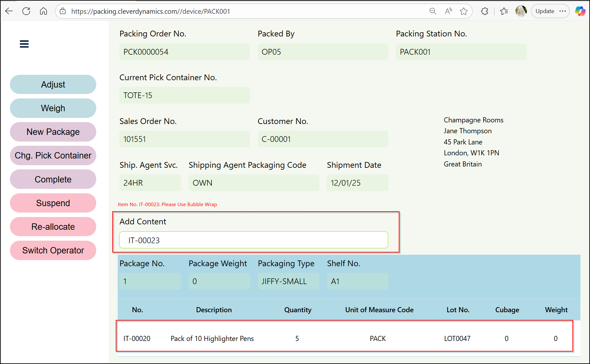590x364 pixels.
Task: Open the favorites list icon
Action: click(504, 11)
